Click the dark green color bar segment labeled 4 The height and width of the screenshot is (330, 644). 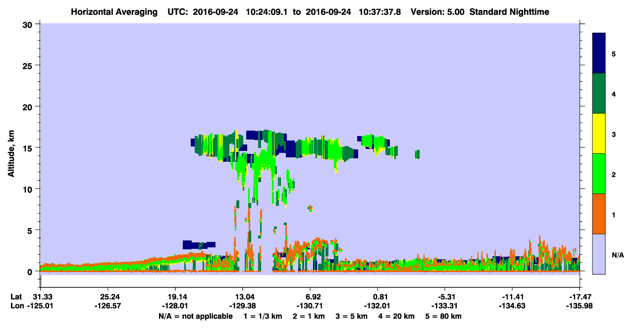[x=599, y=94]
